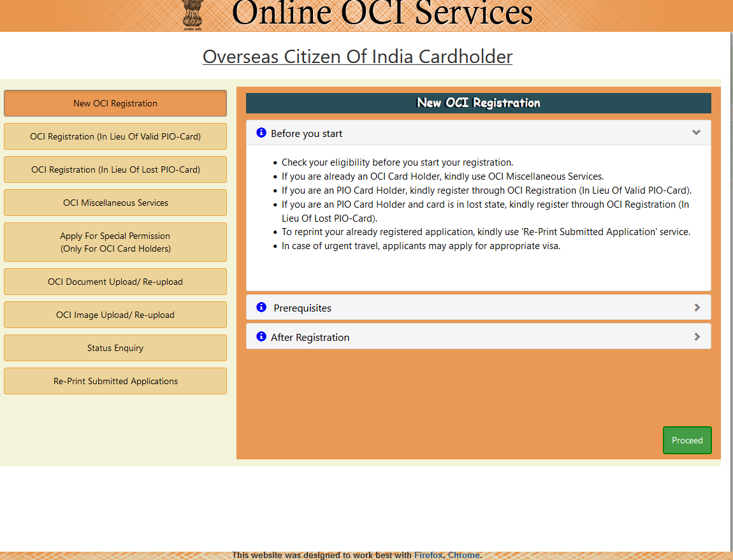Open OCI Registration In Lieu Of Valid PIO-Card

pyautogui.click(x=115, y=136)
